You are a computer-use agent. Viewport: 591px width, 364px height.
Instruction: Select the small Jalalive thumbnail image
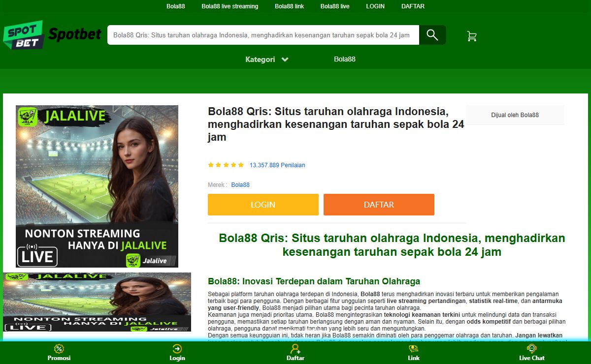click(97, 302)
